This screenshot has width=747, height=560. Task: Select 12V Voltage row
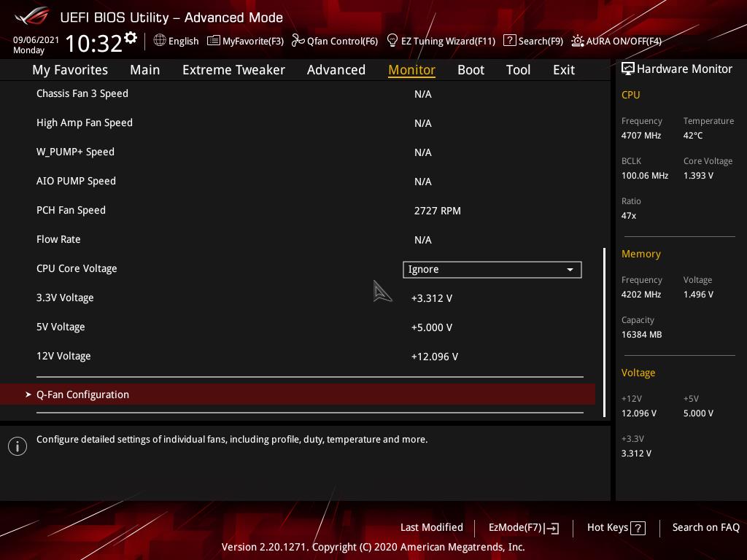[x=298, y=356]
